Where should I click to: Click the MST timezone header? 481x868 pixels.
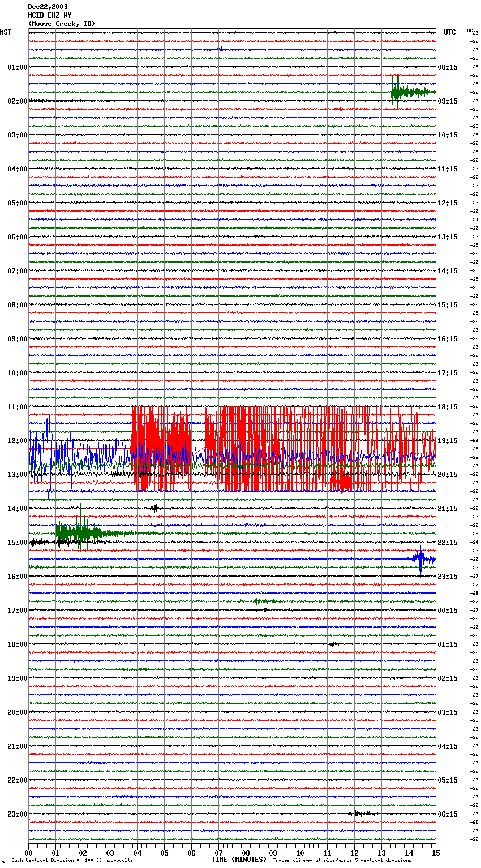click(6, 32)
